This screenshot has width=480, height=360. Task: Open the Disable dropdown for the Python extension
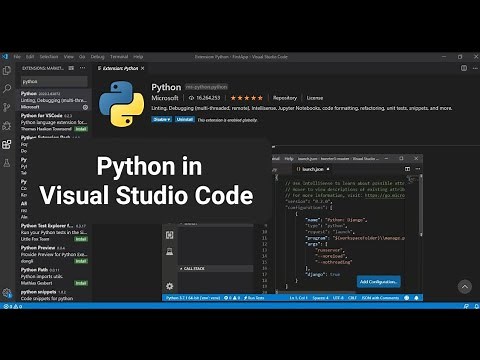point(162,119)
